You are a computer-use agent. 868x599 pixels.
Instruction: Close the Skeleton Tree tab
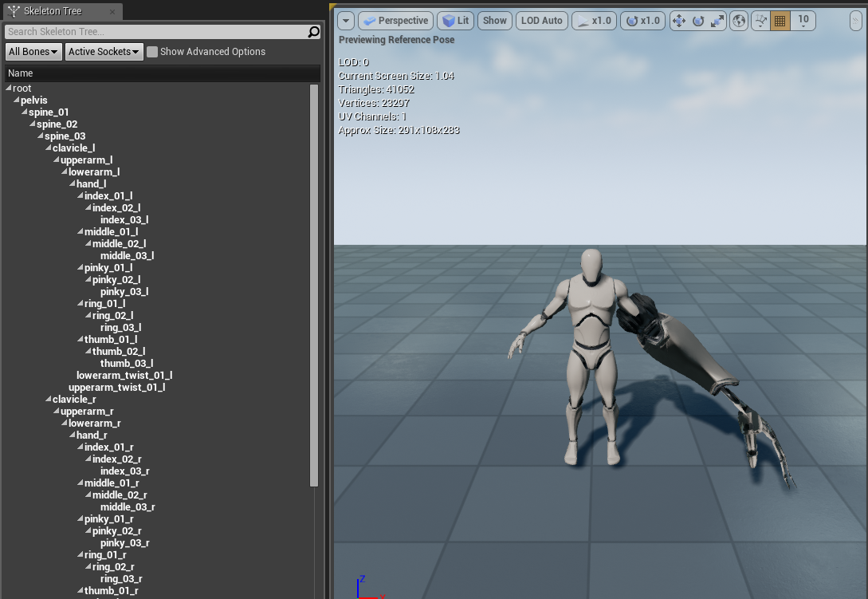(x=112, y=11)
